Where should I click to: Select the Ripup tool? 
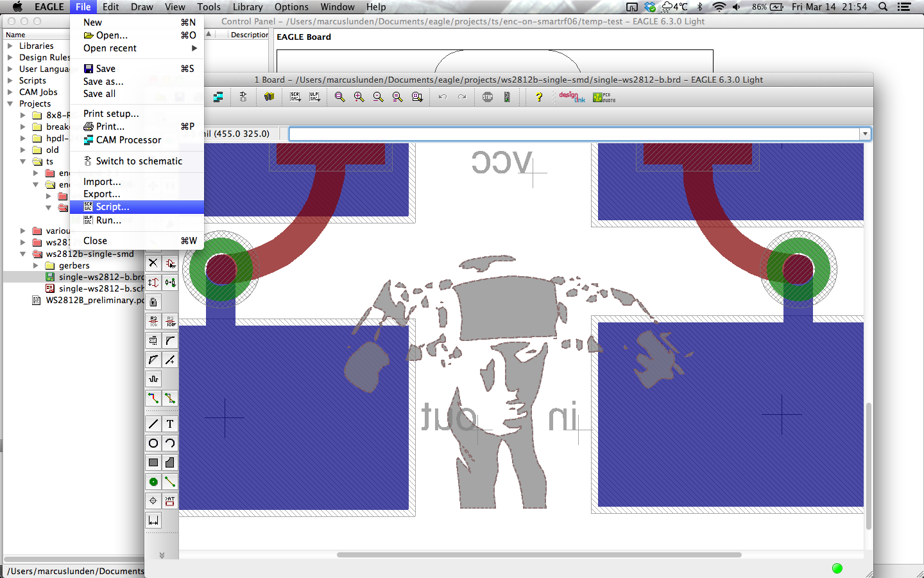coord(170,398)
